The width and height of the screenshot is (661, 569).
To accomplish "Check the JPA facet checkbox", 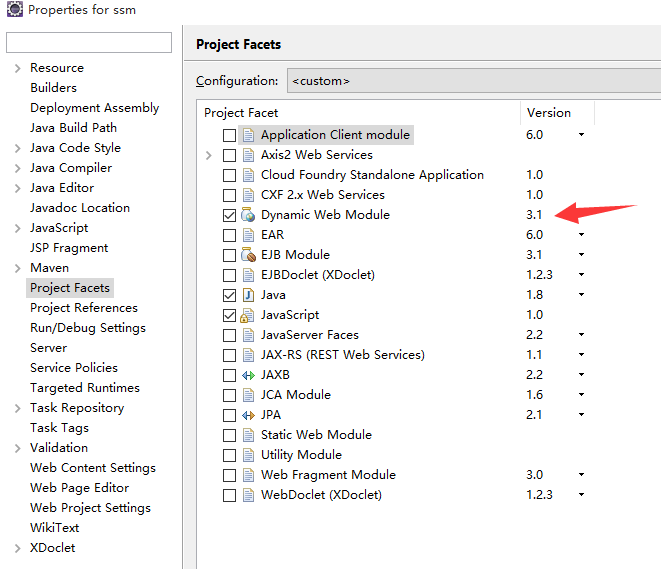I will (230, 415).
